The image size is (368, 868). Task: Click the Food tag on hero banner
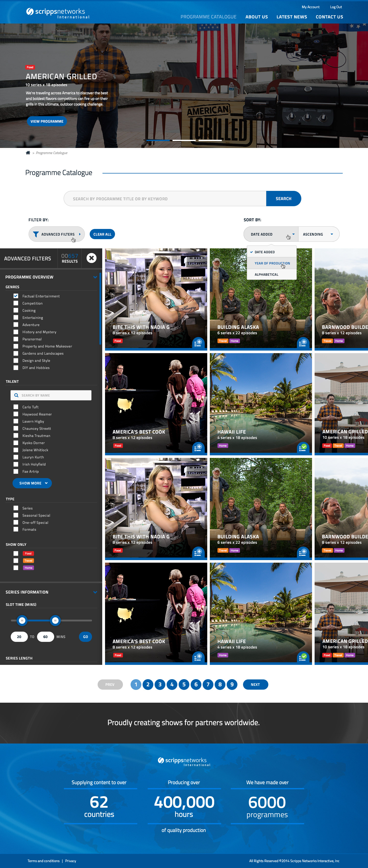coord(30,67)
